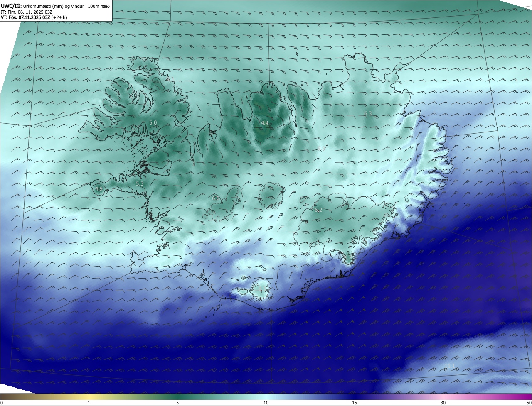Click the 6.3 value label on the map
This screenshot has height=406, width=532.
368,114
